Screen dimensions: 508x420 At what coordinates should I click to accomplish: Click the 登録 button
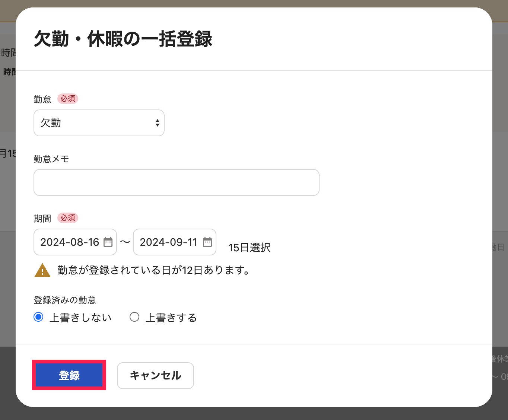69,375
